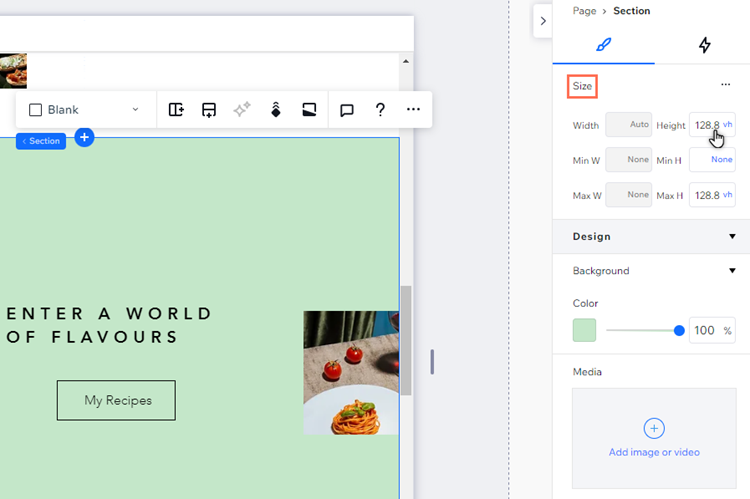Click the Min H None field
This screenshot has height=499, width=750.
click(x=712, y=160)
